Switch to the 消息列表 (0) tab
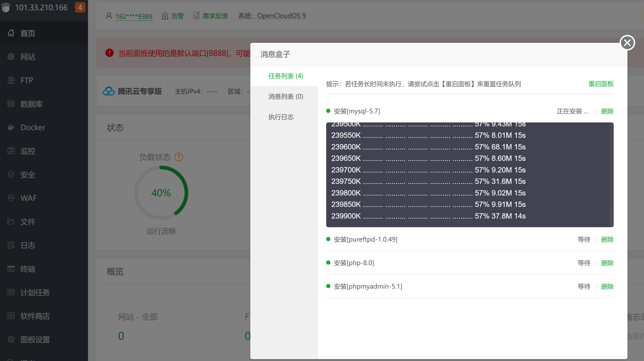This screenshot has width=644, height=361. click(x=285, y=97)
